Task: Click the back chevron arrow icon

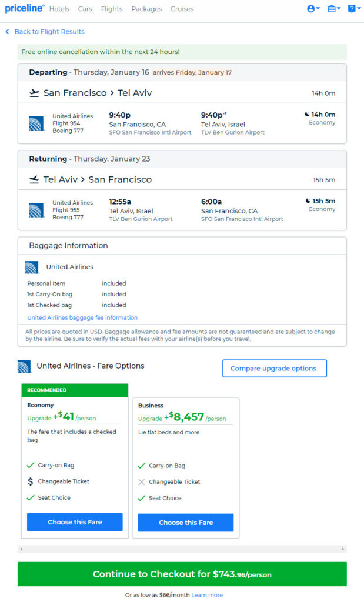Action: point(7,32)
